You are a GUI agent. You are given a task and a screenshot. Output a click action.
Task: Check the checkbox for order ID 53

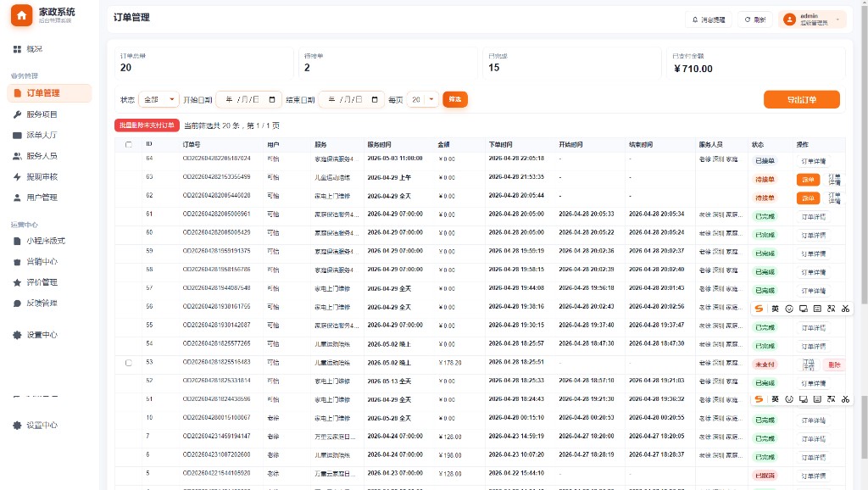coord(129,363)
